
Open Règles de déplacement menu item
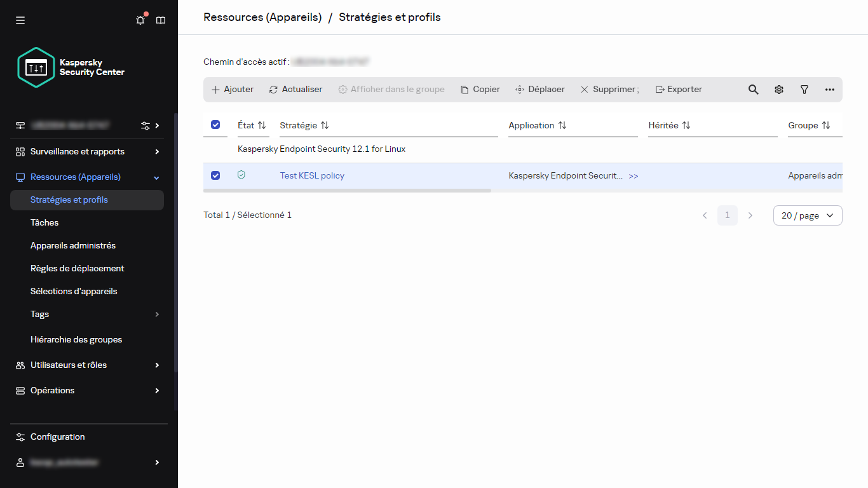pos(78,269)
